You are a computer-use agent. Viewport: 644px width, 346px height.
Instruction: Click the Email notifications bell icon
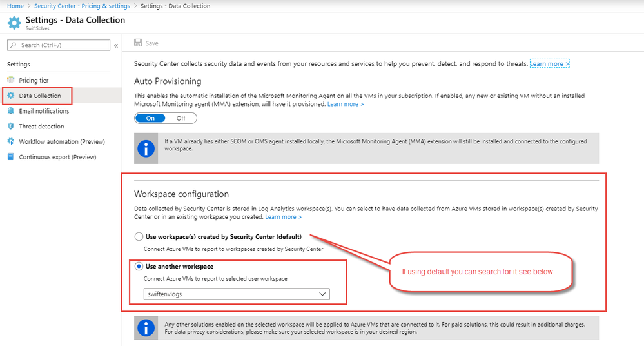(x=11, y=110)
